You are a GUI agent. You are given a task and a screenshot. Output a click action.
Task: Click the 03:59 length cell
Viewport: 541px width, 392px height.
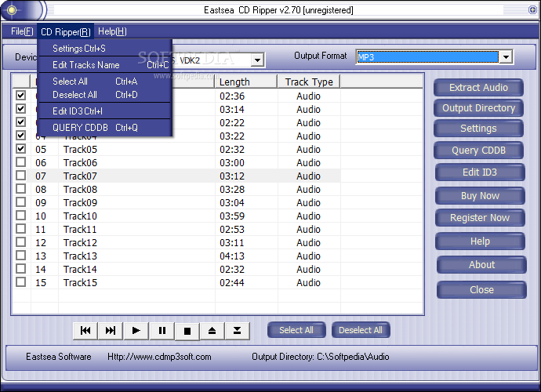pyautogui.click(x=232, y=216)
